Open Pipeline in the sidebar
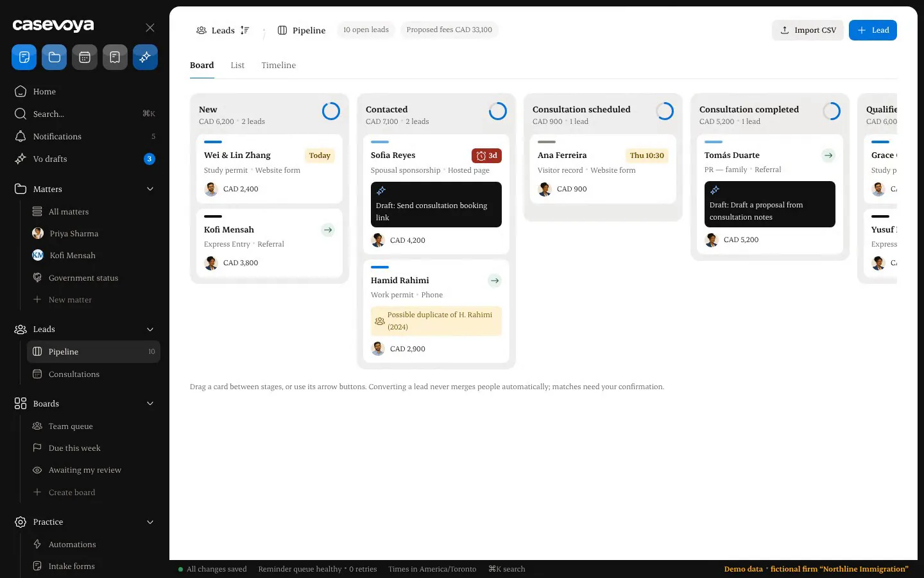The width and height of the screenshot is (924, 578). tap(94, 351)
